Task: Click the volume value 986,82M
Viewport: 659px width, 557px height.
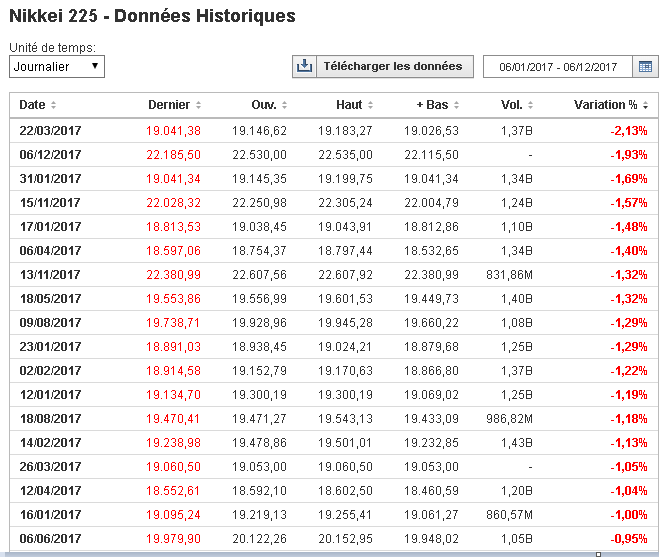Action: click(x=509, y=418)
